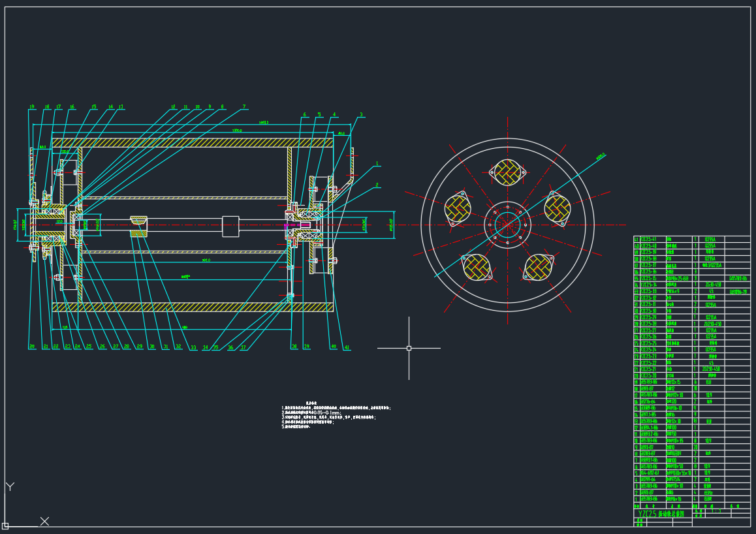The width and height of the screenshot is (756, 534).
Task: Select callout number 12 above the section view
Action: tap(174, 107)
